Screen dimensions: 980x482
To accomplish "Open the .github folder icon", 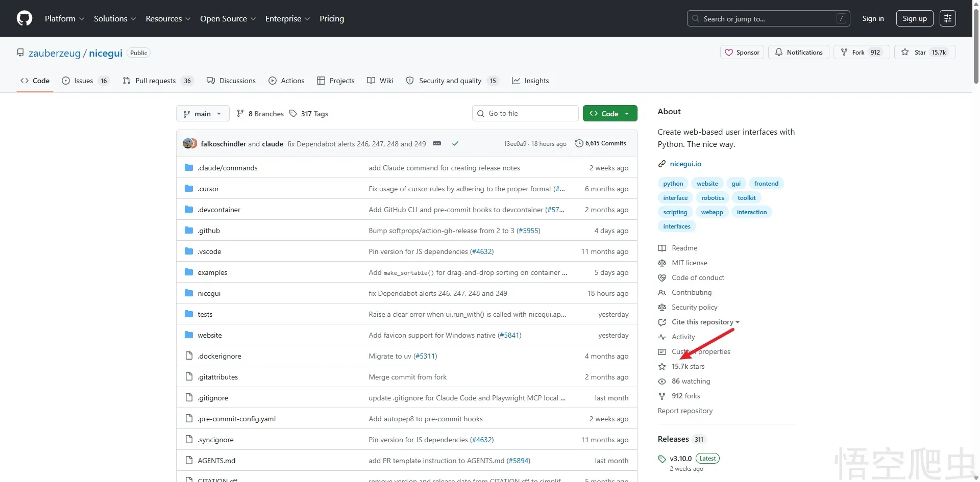I will [x=189, y=231].
